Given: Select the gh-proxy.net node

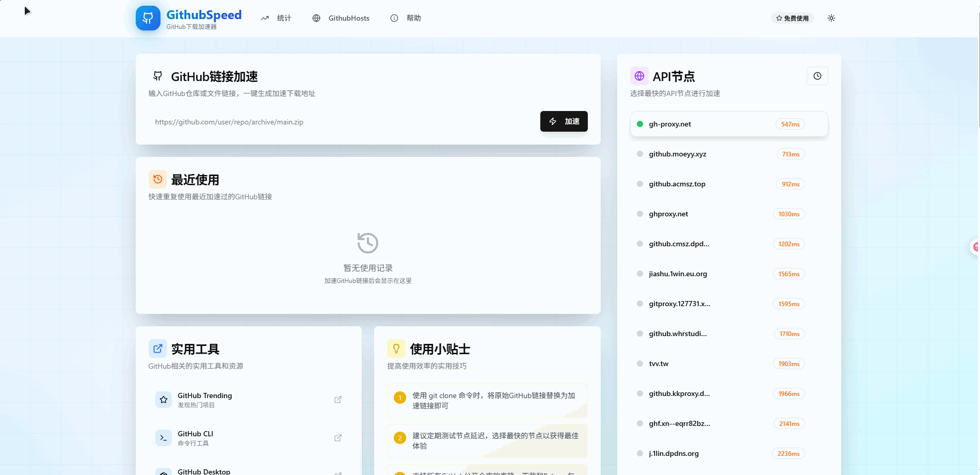Looking at the screenshot, I should [729, 124].
